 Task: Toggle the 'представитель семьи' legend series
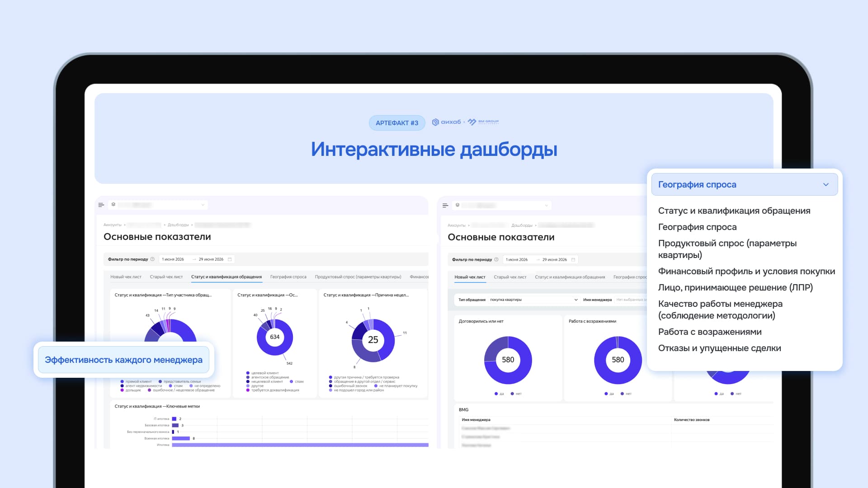click(x=179, y=381)
